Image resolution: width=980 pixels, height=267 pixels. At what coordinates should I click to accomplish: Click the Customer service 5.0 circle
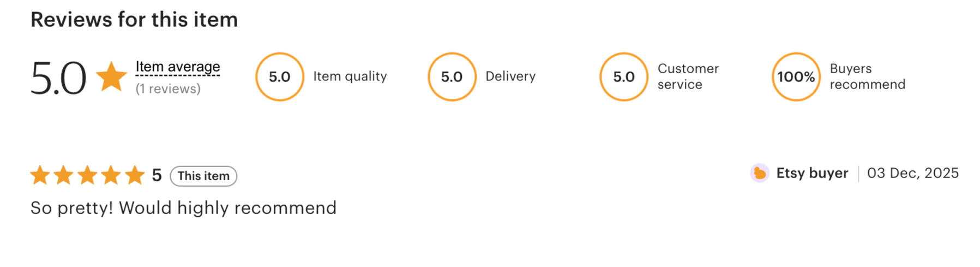click(x=624, y=77)
